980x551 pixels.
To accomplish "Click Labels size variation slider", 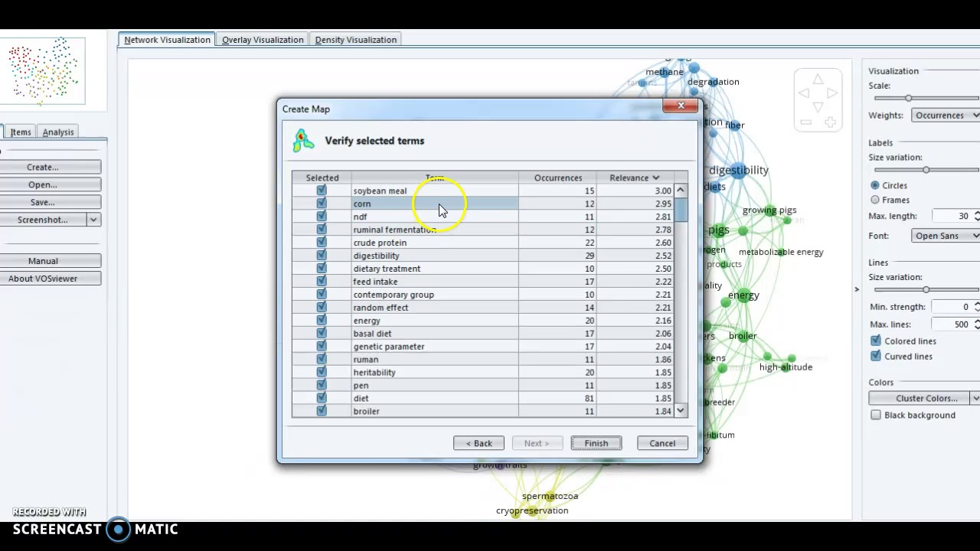I will pyautogui.click(x=926, y=170).
